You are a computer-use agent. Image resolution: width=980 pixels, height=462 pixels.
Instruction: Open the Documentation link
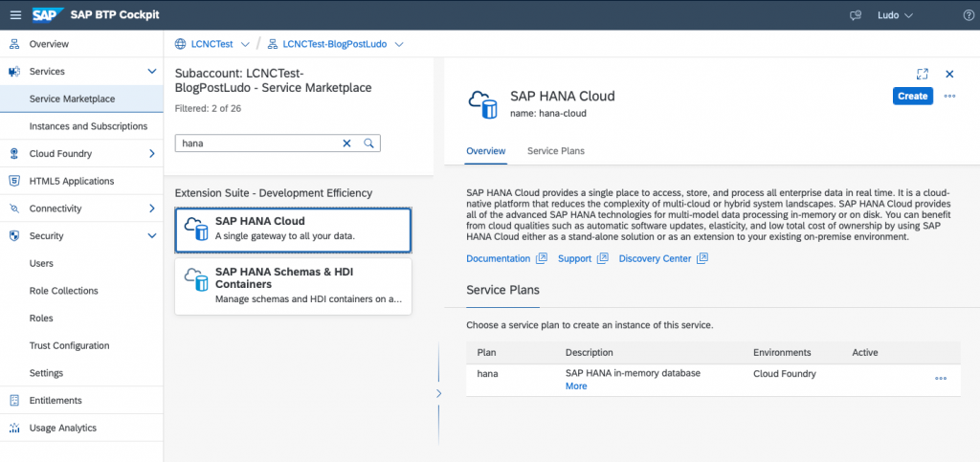[498, 258]
